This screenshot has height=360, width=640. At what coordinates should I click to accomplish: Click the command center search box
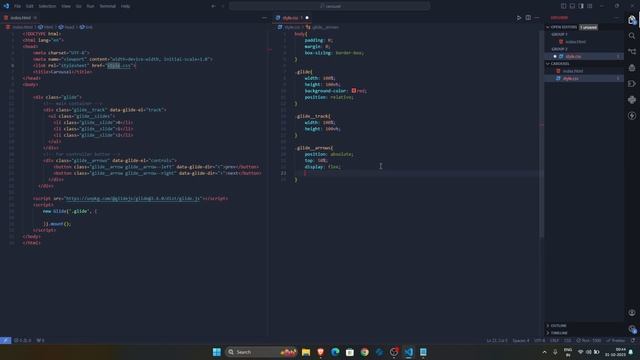tap(329, 6)
